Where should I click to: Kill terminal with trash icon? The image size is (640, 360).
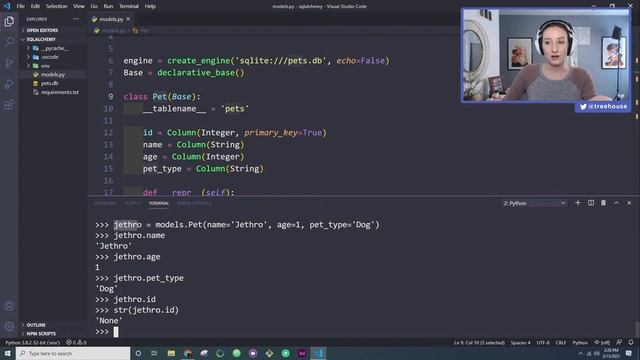[x=603, y=203]
